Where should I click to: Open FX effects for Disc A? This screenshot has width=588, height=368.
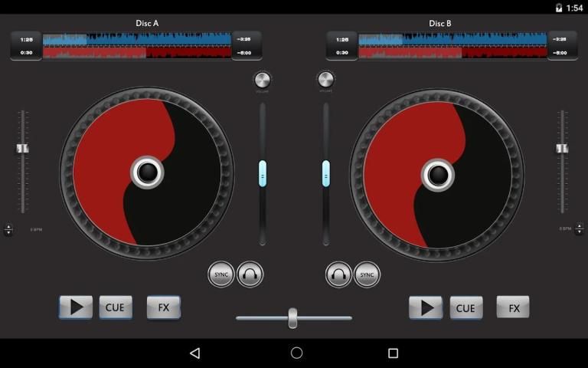point(163,307)
